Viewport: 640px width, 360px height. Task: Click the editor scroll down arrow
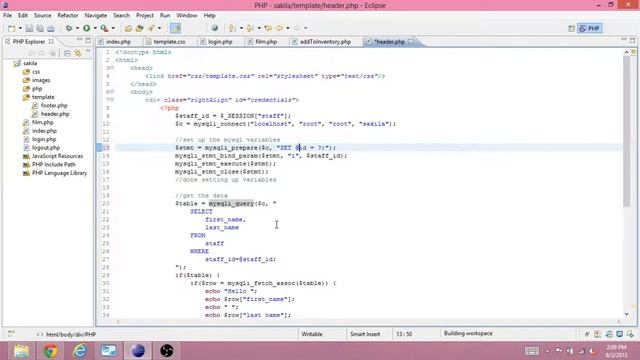coord(627,314)
